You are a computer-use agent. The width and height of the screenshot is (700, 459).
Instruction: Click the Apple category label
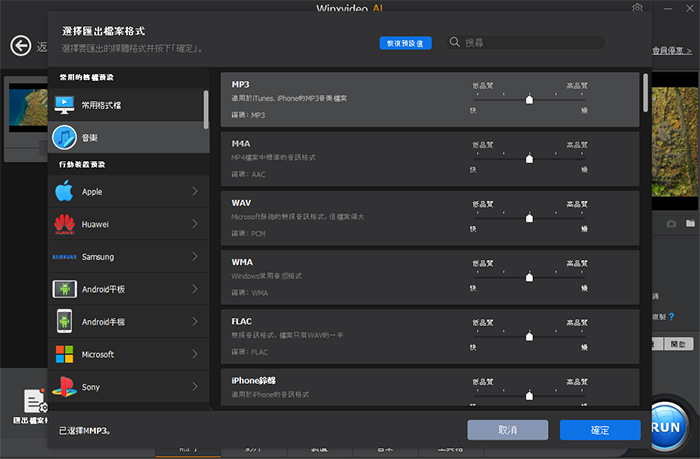(92, 192)
